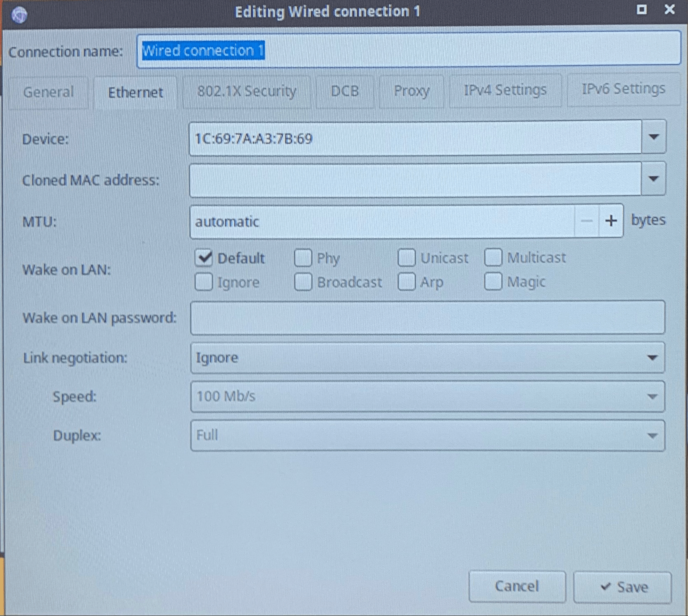
Task: Click the Wake on LAN password field
Action: coord(427,317)
